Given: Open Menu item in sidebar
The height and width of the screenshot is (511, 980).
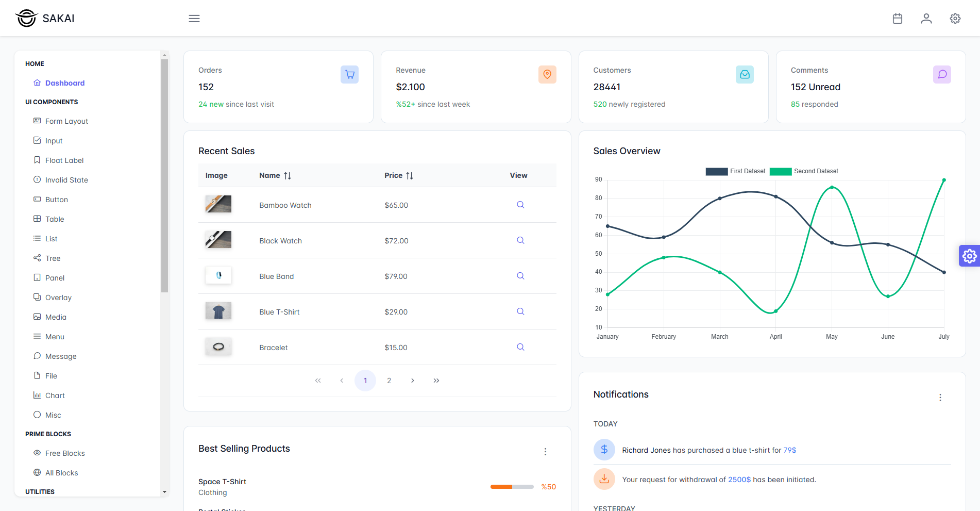Looking at the screenshot, I should coord(49,337).
